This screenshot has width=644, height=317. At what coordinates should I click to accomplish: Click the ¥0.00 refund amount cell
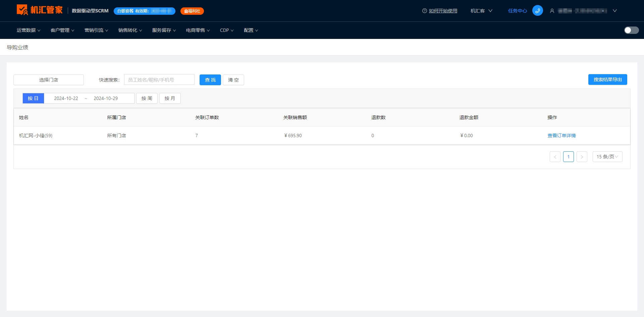click(467, 136)
